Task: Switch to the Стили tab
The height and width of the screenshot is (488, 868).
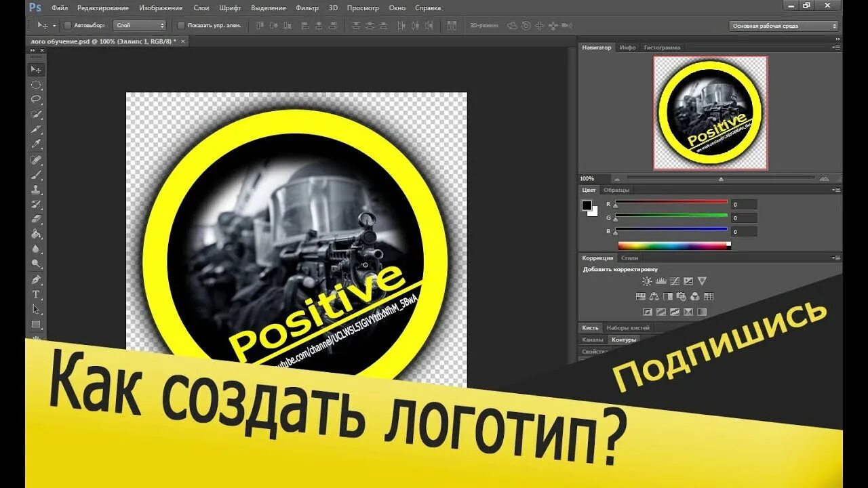Action: tap(629, 258)
